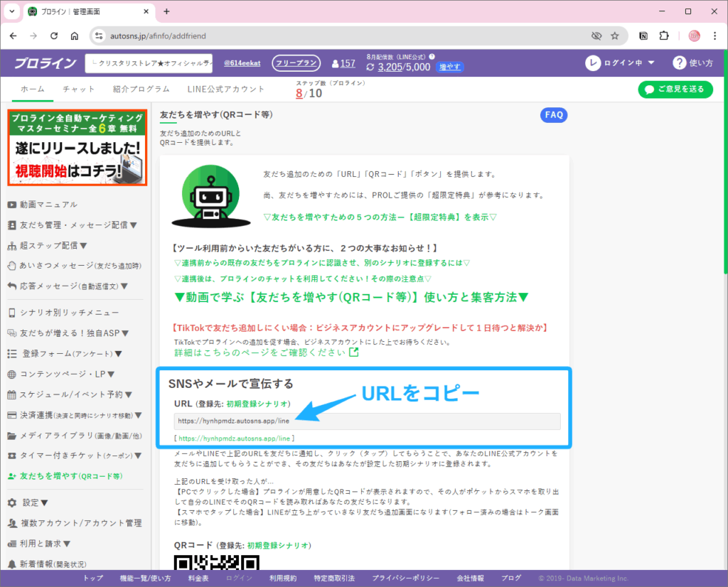Click the Chrome profile avatar
Screen dimensions: 728x587
coord(694,36)
